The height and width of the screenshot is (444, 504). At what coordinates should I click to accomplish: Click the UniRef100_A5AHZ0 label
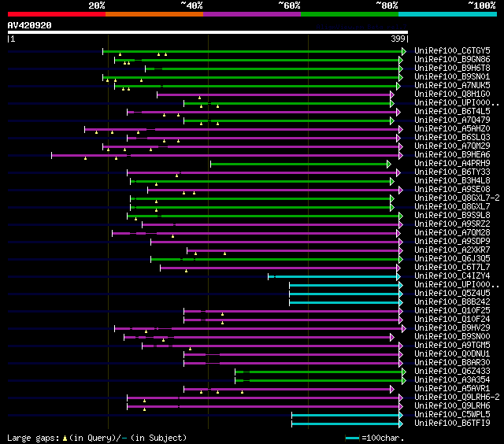pyautogui.click(x=452, y=129)
